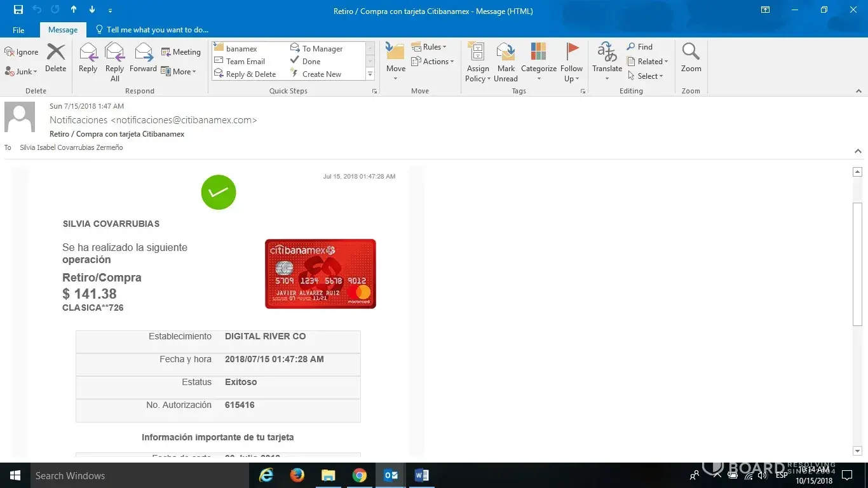This screenshot has width=868, height=488.
Task: Open the Actions menu
Action: pyautogui.click(x=433, y=62)
